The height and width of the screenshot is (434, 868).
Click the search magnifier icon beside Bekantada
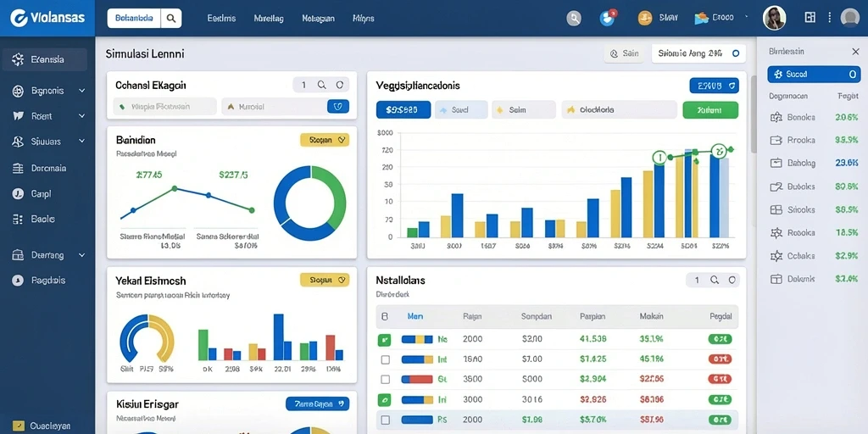pos(171,19)
